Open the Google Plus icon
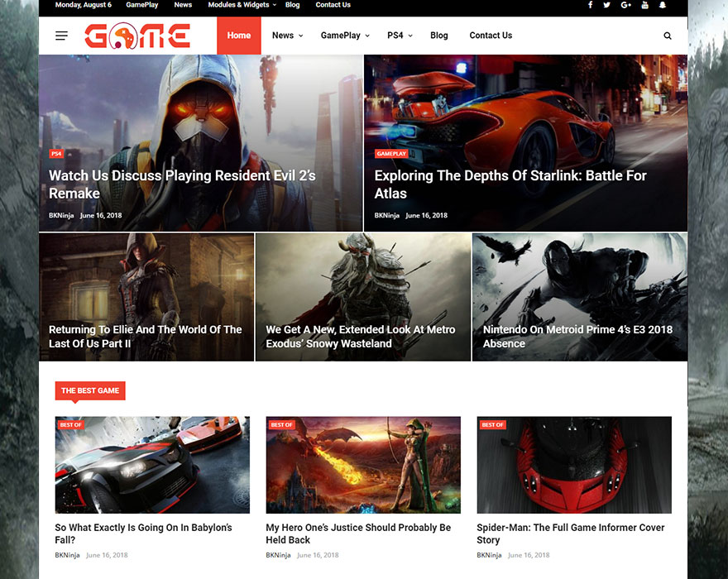This screenshot has height=579, width=728. (x=626, y=5)
